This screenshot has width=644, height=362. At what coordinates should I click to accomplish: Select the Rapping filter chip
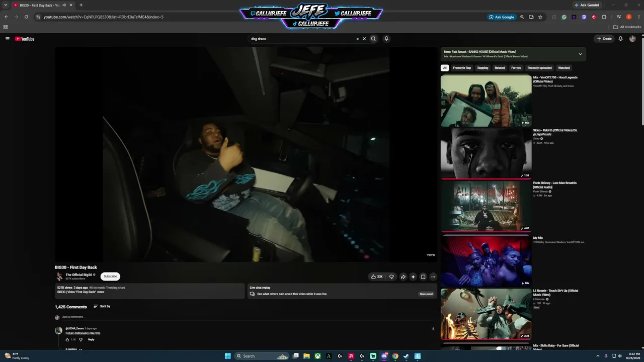point(483,68)
